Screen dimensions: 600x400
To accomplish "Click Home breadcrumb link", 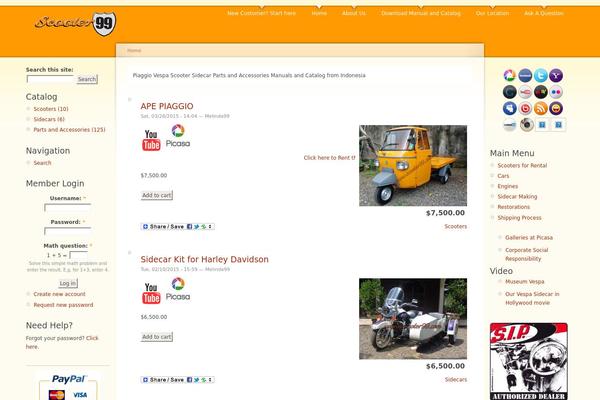I will coord(134,50).
